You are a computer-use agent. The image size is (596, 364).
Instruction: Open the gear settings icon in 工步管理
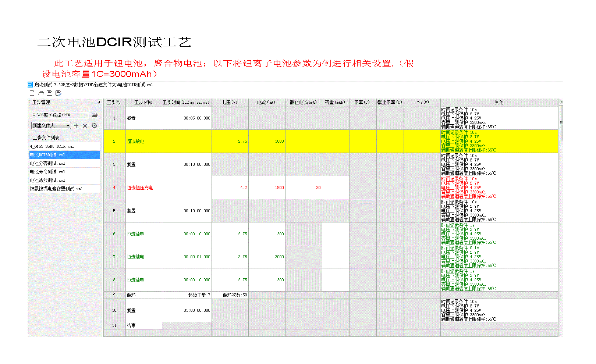click(x=94, y=126)
